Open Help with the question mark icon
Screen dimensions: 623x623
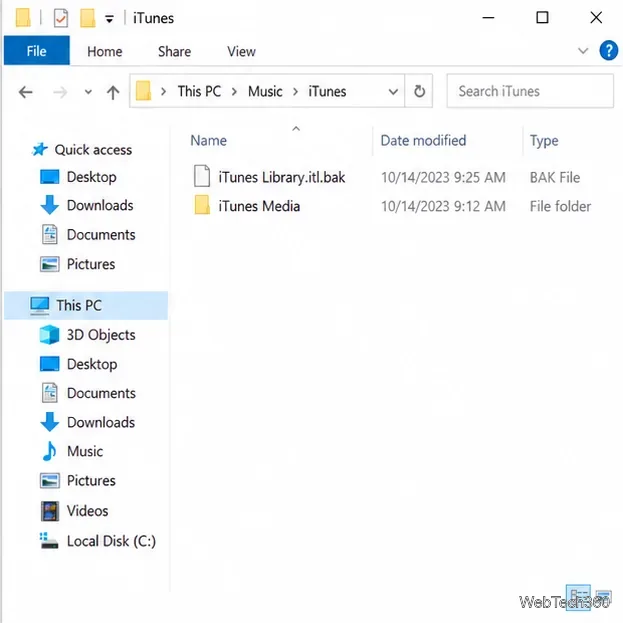[x=608, y=50]
